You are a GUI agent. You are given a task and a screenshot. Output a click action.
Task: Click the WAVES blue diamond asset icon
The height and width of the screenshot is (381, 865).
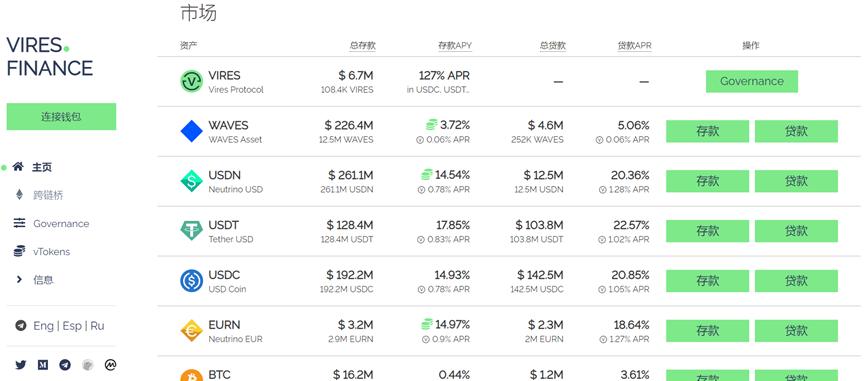click(x=191, y=131)
